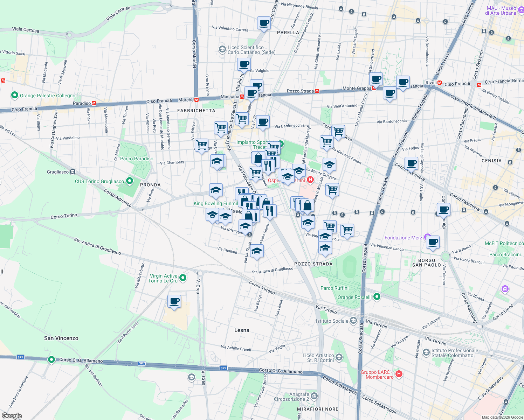524x420 pixels.
Task: Click the Pozzo Strada metro icon
Action: (x=317, y=90)
